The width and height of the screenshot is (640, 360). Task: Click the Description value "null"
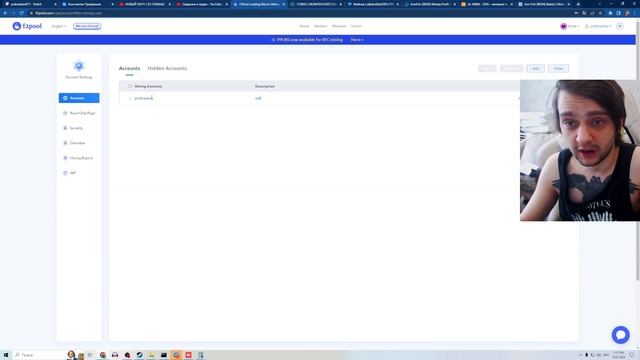pos(258,98)
